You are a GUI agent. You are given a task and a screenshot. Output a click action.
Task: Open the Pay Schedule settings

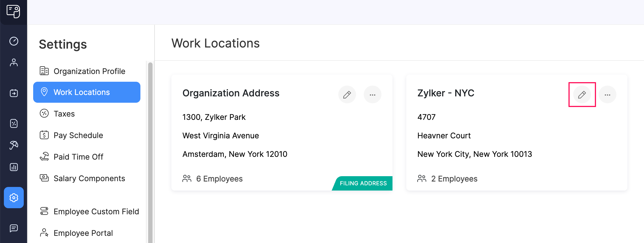[x=78, y=135]
